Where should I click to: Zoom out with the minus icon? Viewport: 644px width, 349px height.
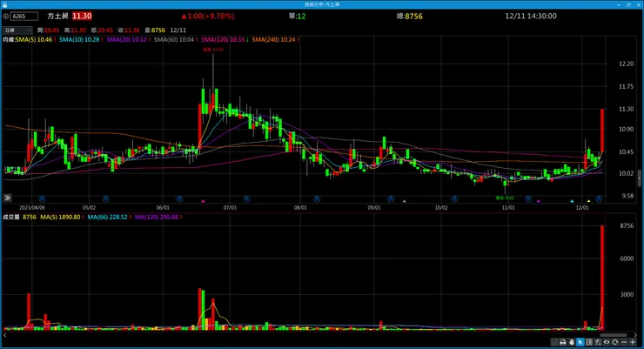(624, 342)
